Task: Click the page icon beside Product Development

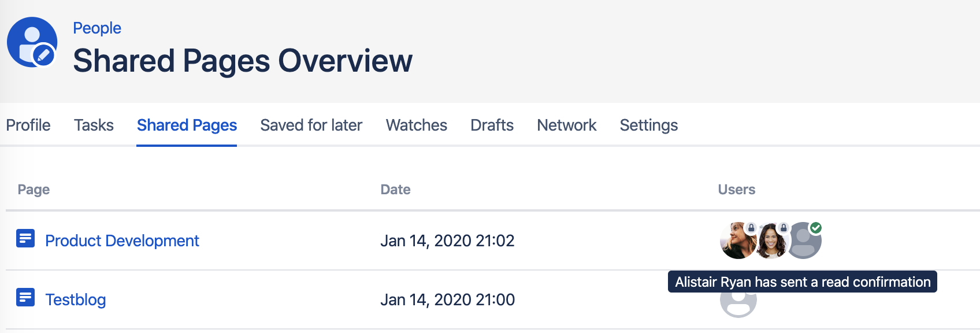Action: (25, 238)
